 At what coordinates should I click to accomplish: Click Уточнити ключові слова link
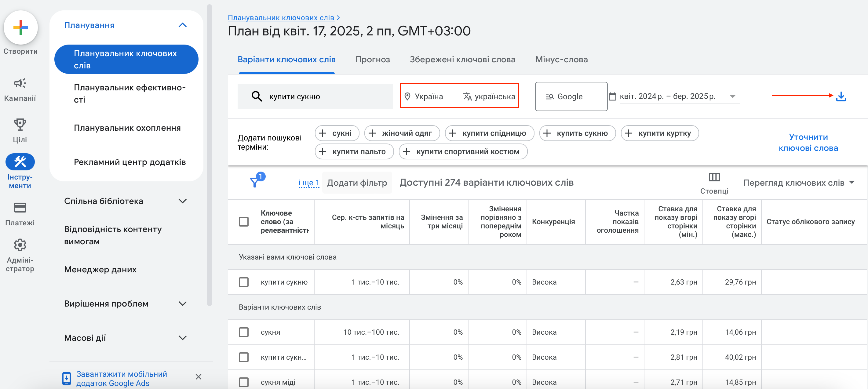808,142
